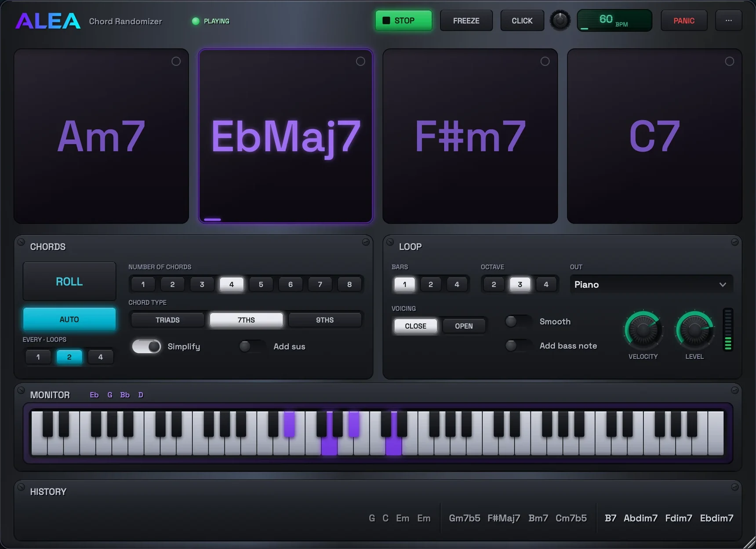Enable the Add bass note switch

point(518,345)
